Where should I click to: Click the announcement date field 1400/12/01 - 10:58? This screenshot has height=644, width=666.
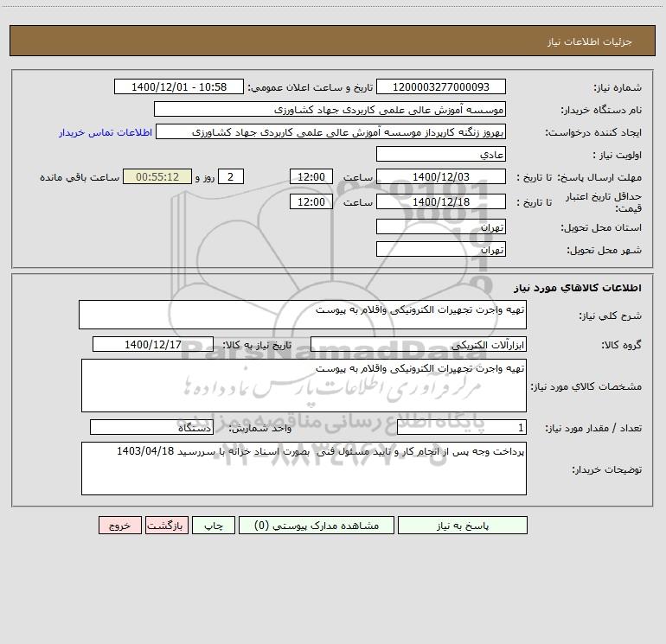tap(179, 86)
